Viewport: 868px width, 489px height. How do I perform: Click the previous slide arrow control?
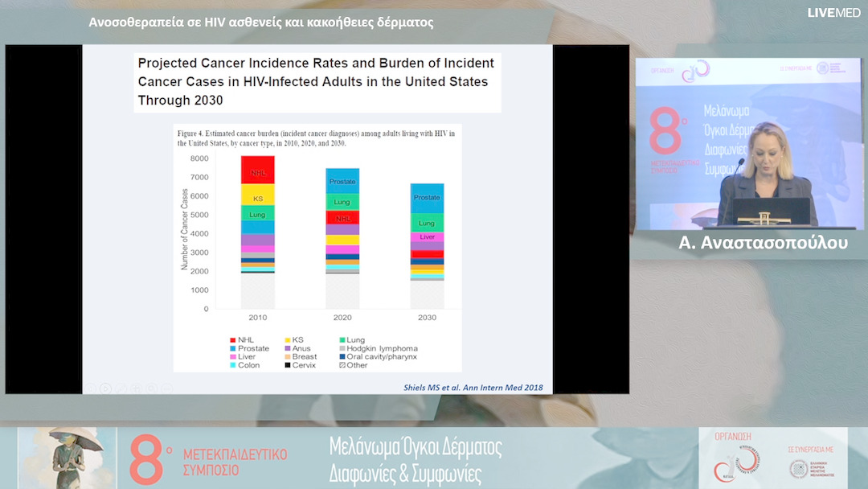90,388
